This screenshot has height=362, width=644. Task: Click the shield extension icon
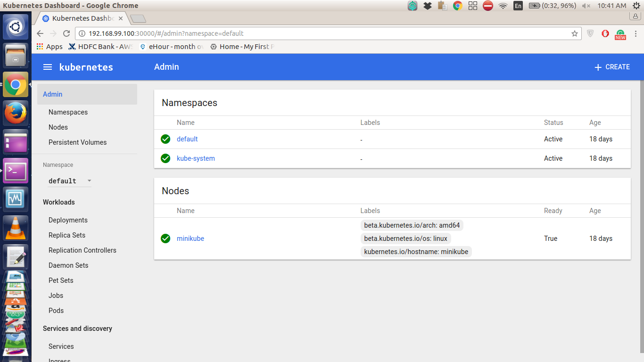point(590,33)
